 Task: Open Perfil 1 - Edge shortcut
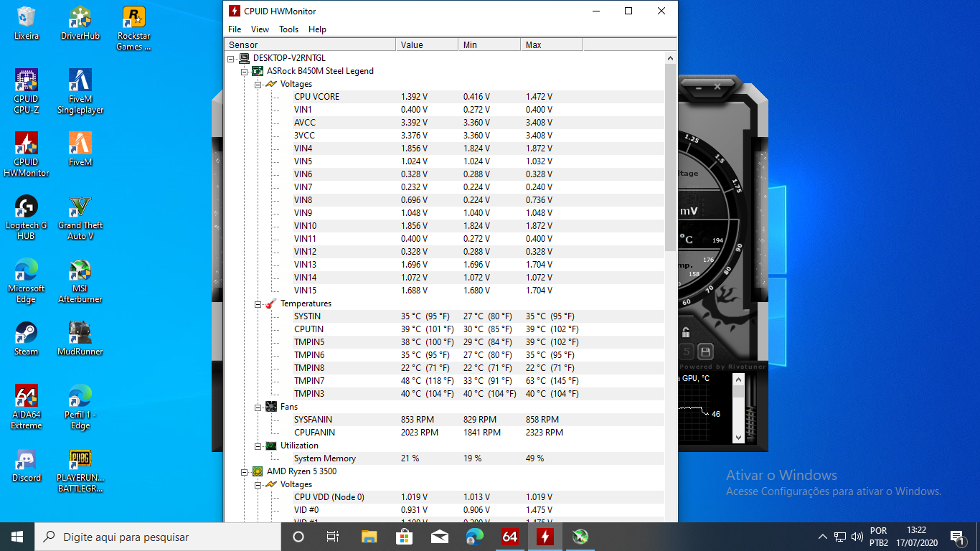click(x=80, y=407)
